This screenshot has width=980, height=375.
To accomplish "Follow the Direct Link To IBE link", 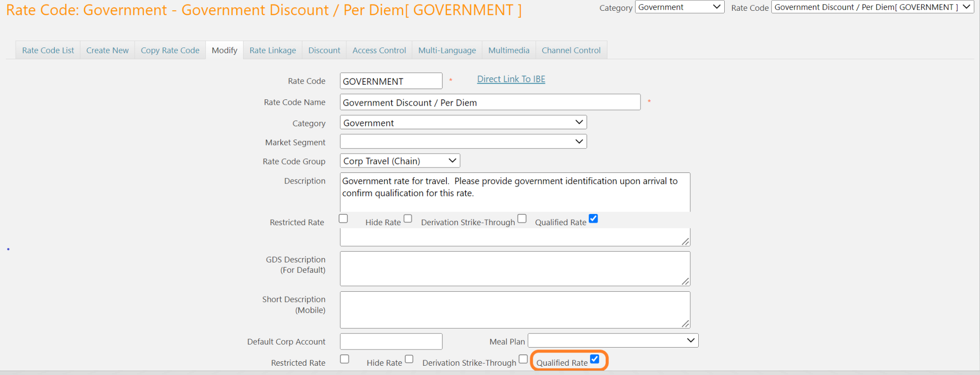I will [x=511, y=79].
